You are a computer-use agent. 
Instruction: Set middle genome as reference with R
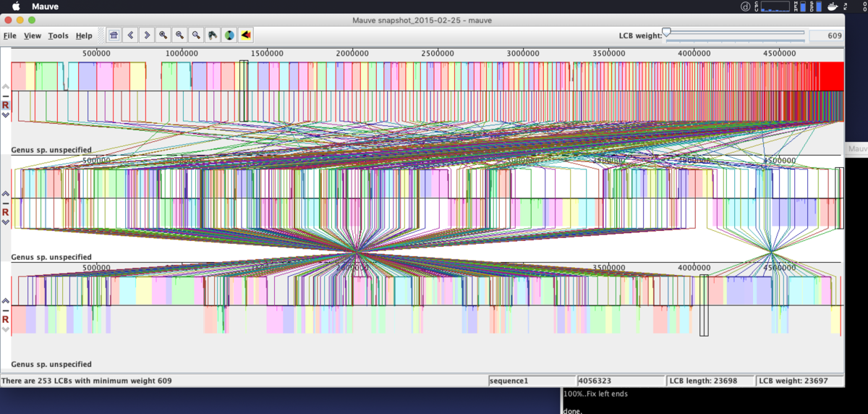6,212
